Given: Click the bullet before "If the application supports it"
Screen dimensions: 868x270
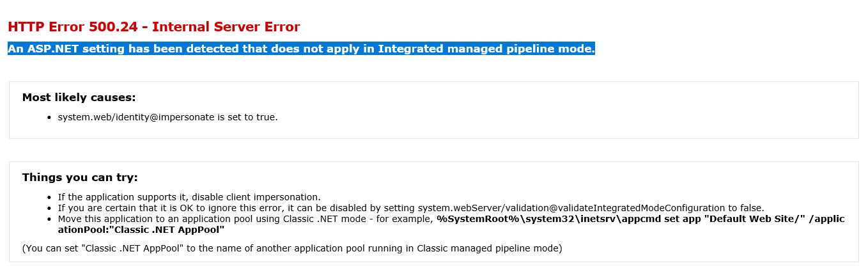Looking at the screenshot, I should coord(49,198).
